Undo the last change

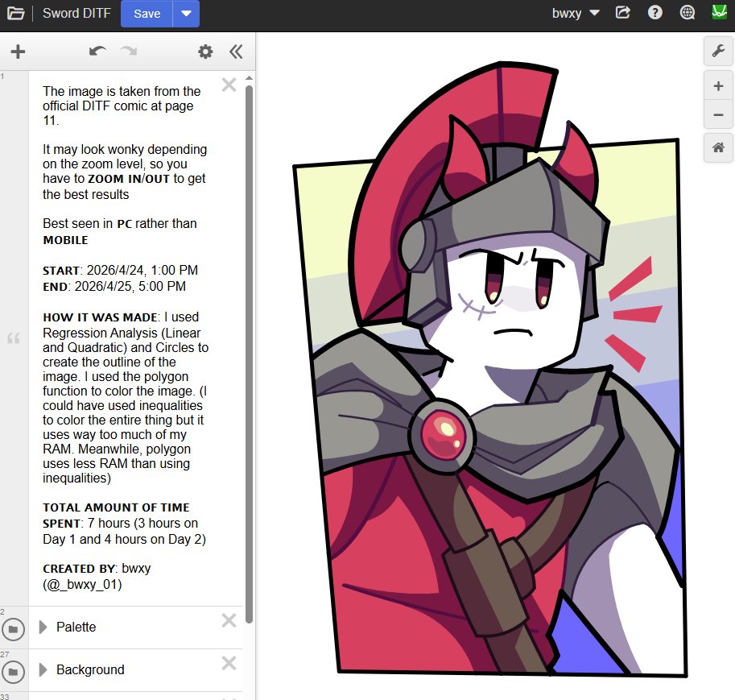[x=97, y=51]
